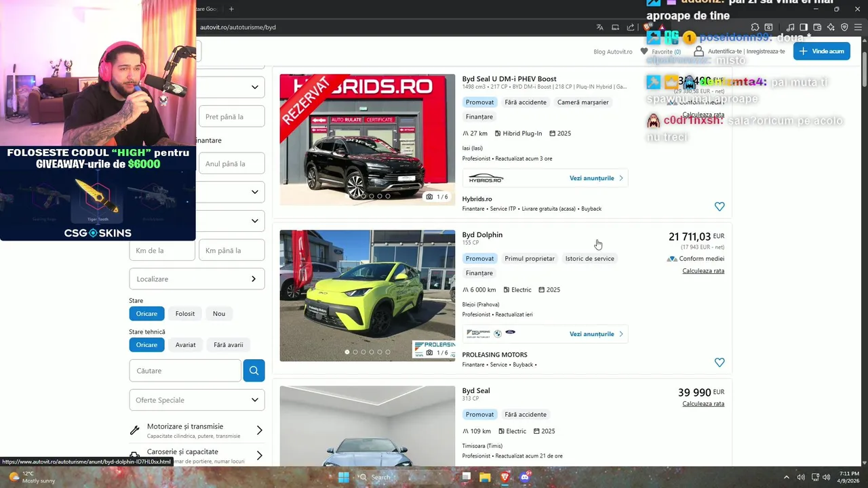Screen dimensions: 868x488
Task: Click the 21 711,03 EUR price
Action: point(696,237)
